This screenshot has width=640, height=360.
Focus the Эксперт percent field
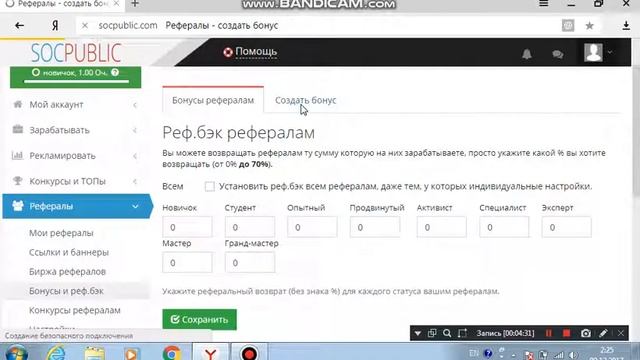point(566,227)
